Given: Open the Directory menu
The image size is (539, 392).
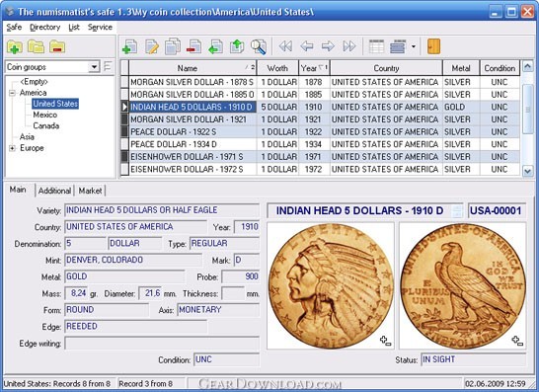Looking at the screenshot, I should pyautogui.click(x=44, y=28).
